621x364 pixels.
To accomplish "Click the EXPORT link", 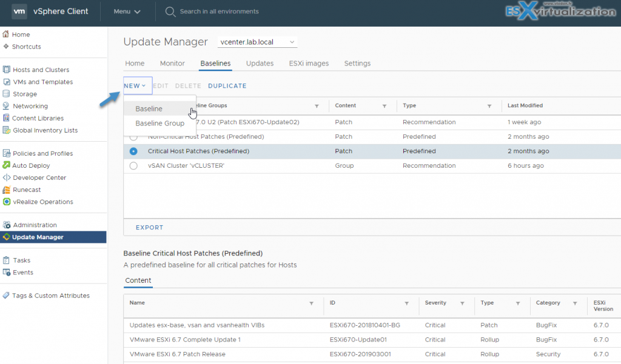I will pyautogui.click(x=149, y=228).
